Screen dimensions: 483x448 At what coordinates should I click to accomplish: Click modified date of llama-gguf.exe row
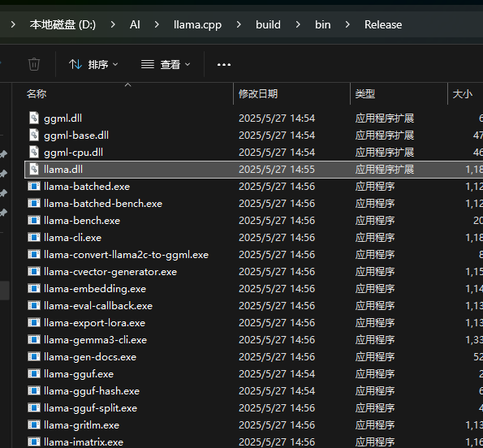[277, 374]
